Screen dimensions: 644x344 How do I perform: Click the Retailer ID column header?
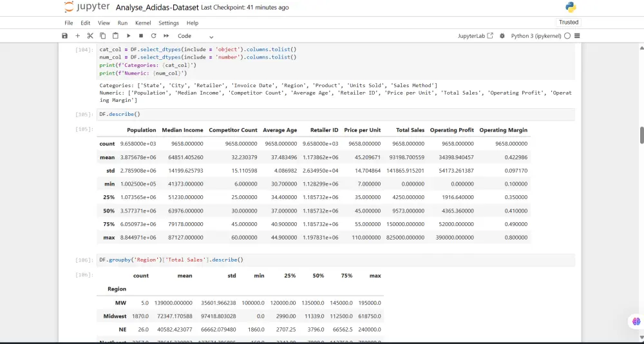pyautogui.click(x=324, y=130)
